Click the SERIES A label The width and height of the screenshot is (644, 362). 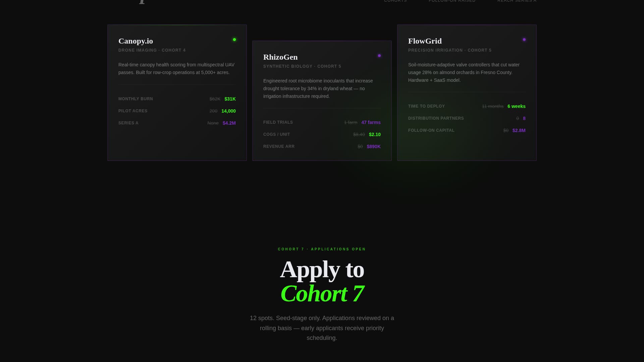(x=128, y=123)
